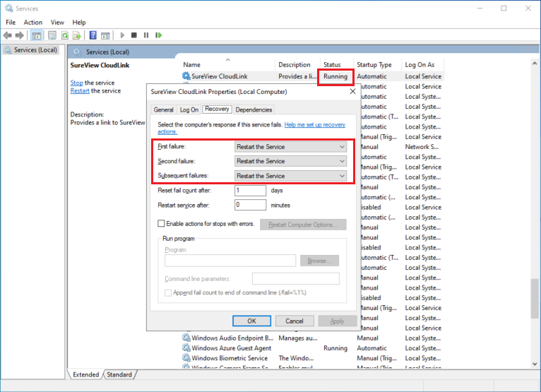Sort by the Log On As column header
Image resolution: width=541 pixels, height=392 pixels.
pos(422,64)
